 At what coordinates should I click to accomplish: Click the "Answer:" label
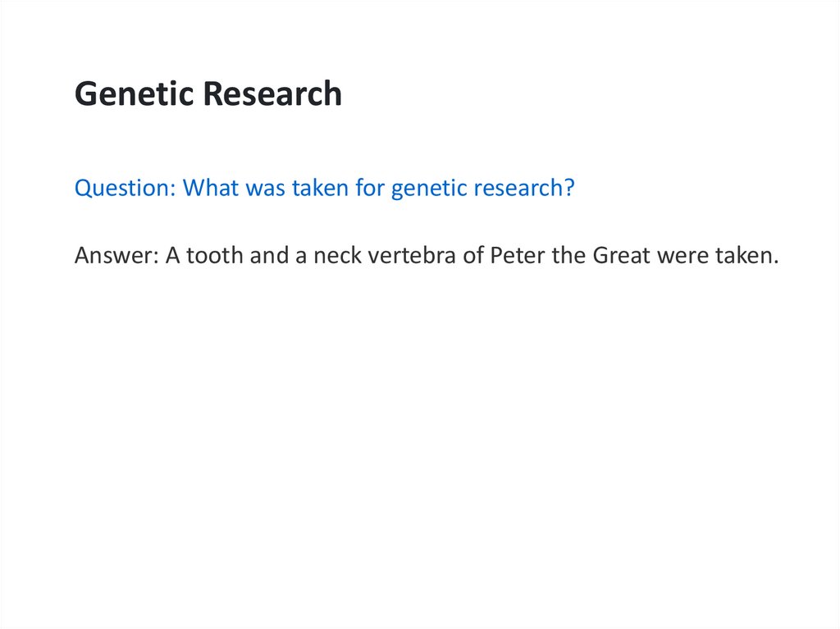coord(116,256)
